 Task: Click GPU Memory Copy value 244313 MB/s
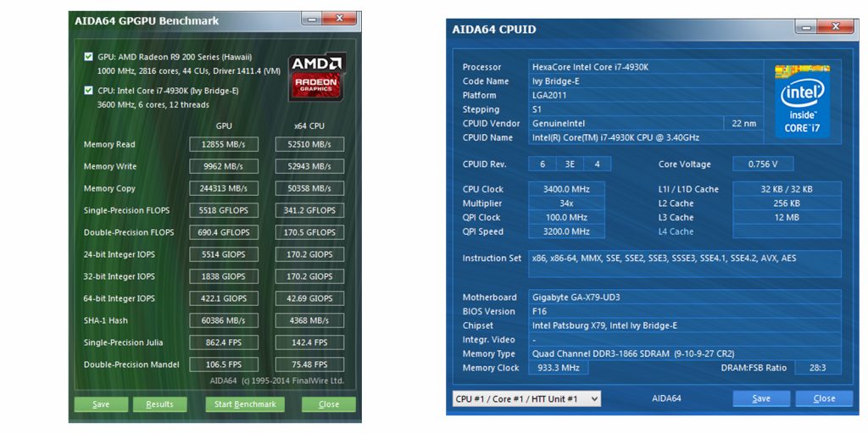click(224, 189)
